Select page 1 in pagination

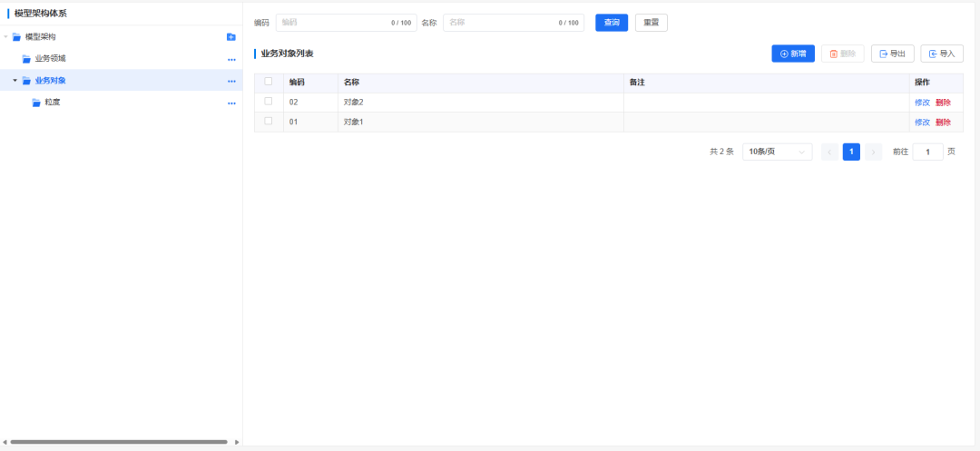click(851, 152)
